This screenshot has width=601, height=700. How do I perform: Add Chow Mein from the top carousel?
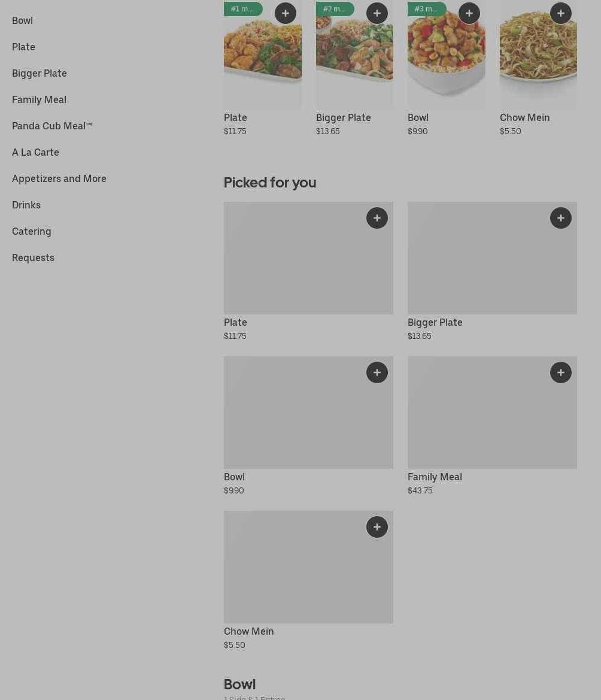[x=561, y=13]
